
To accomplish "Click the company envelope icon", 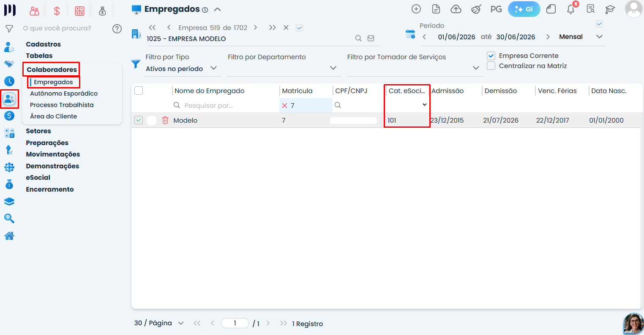I will point(371,38).
